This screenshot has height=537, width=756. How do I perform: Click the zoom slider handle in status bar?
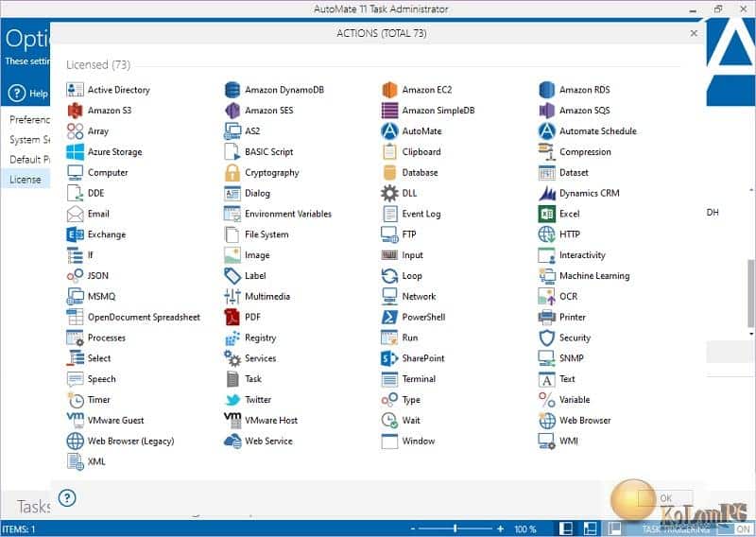click(x=455, y=528)
